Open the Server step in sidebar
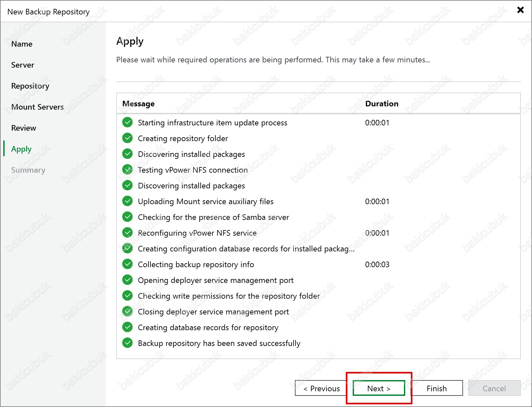532x407 pixels. coord(23,65)
